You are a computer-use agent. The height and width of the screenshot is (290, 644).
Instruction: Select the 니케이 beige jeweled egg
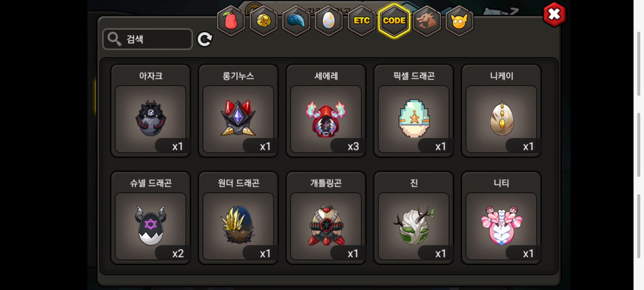click(501, 111)
